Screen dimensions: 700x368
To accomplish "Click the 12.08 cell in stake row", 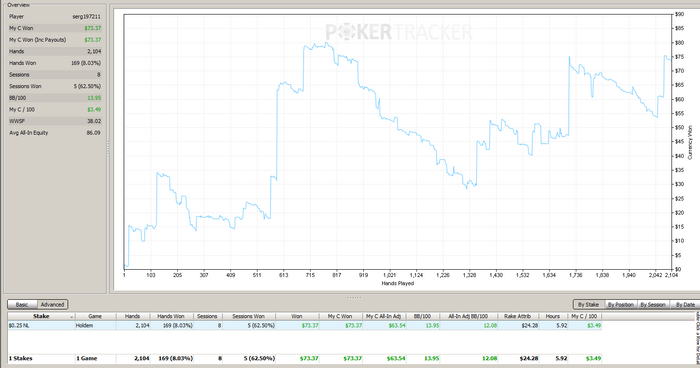I will tap(469, 326).
